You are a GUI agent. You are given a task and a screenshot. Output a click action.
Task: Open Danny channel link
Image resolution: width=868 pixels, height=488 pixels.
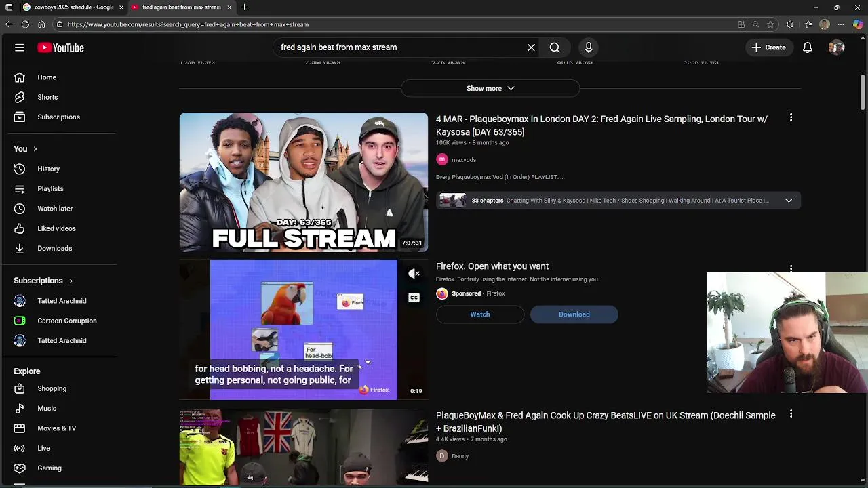tap(460, 456)
